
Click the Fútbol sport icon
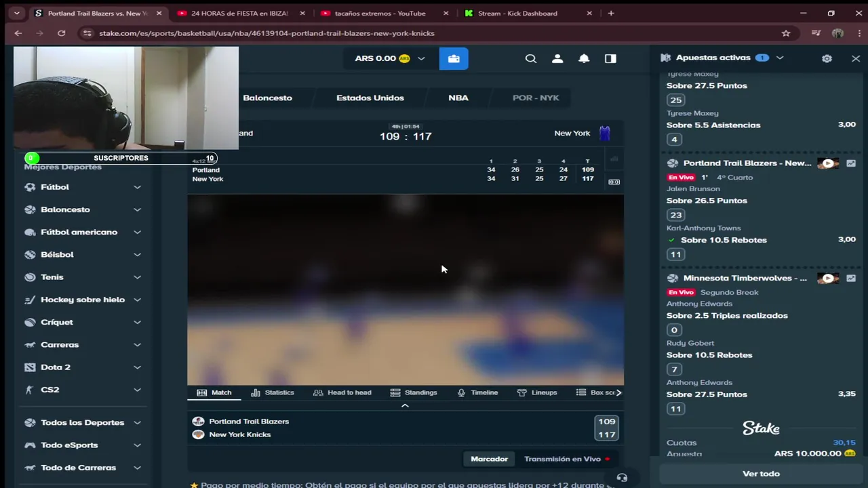[x=30, y=187]
